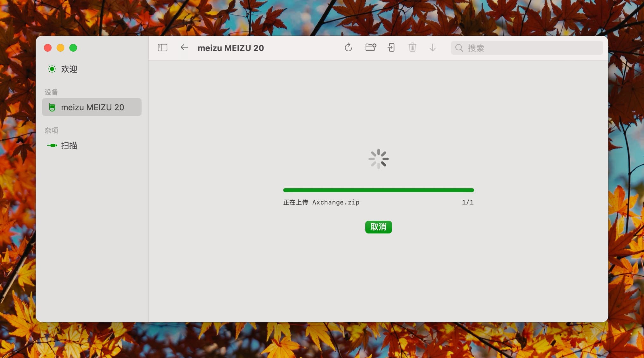Click the download arrow icon
The image size is (644, 358).
tap(432, 48)
